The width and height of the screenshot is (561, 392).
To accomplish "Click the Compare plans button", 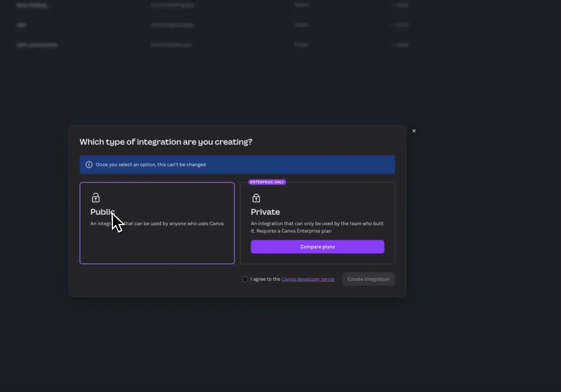I will click(x=318, y=247).
